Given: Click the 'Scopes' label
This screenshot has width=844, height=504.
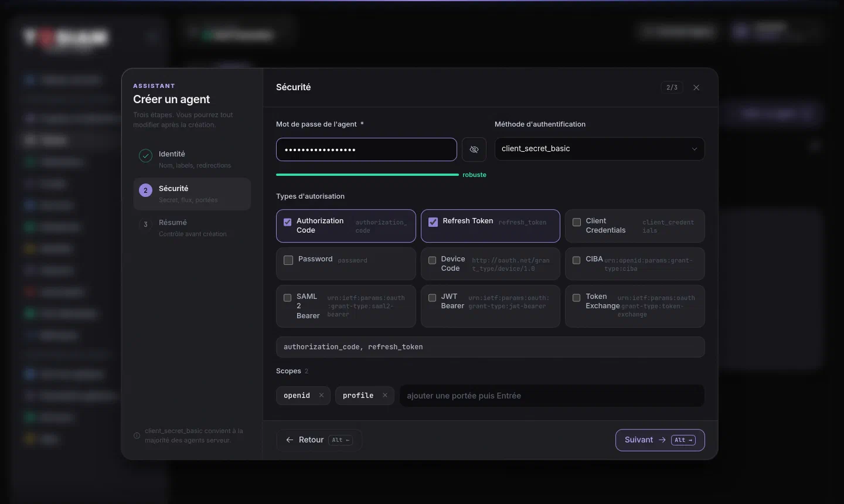Looking at the screenshot, I should click(x=288, y=371).
